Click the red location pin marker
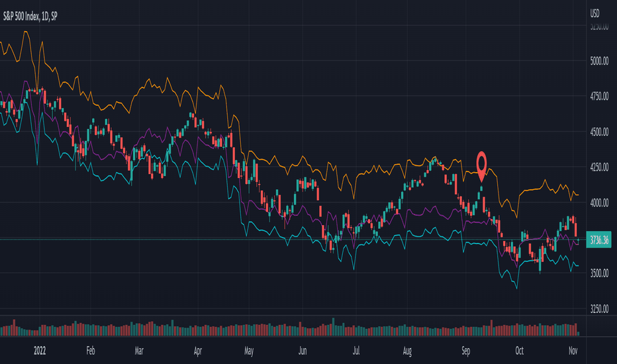 [x=481, y=167]
